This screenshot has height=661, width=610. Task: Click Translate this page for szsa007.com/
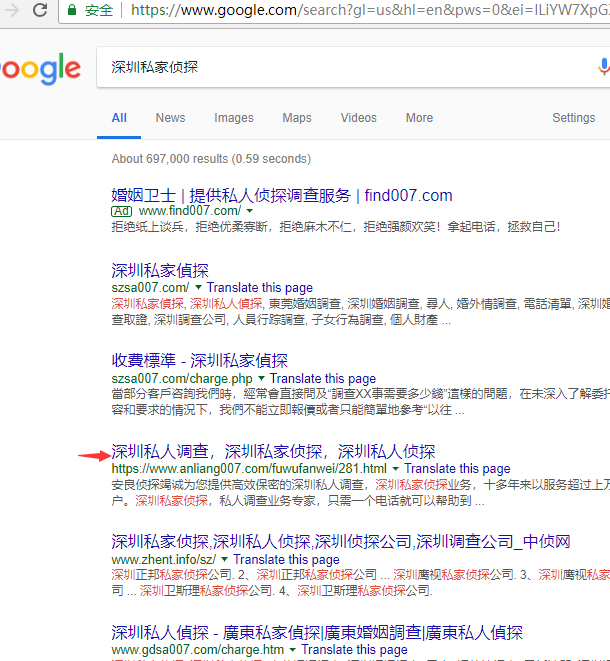point(260,288)
